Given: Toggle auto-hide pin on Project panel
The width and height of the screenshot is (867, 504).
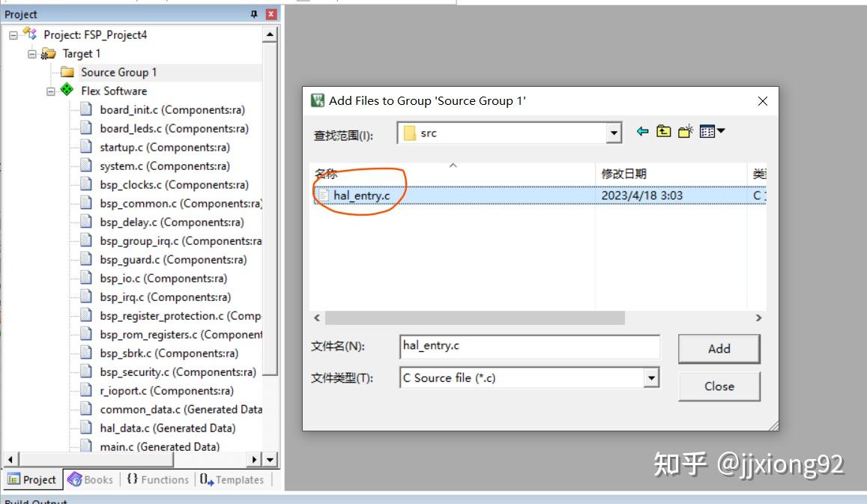Looking at the screenshot, I should point(254,13).
